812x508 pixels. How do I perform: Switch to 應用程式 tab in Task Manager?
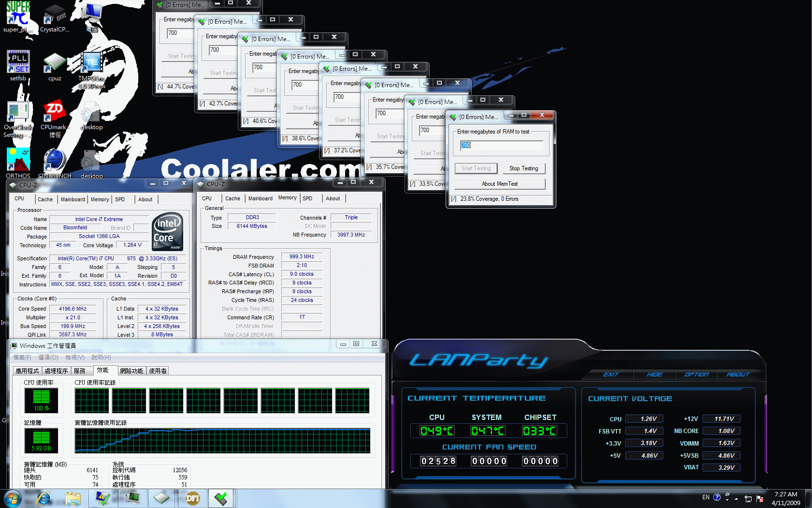click(x=28, y=371)
